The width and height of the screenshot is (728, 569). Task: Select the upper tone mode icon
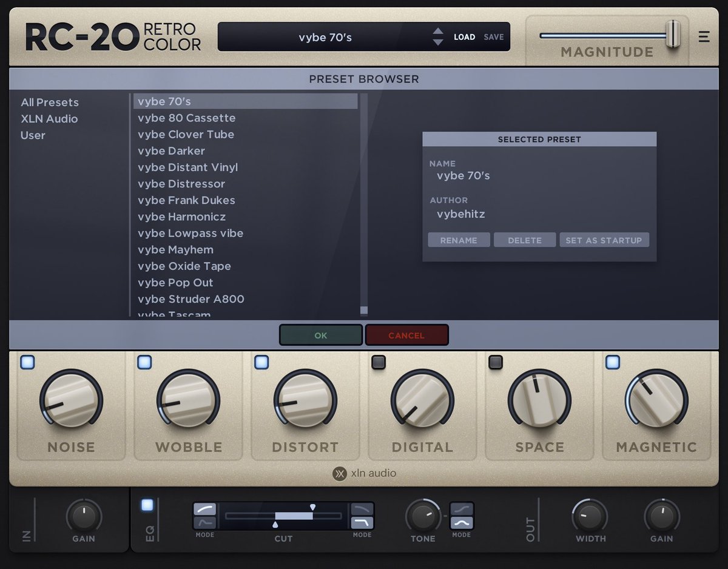tap(462, 509)
